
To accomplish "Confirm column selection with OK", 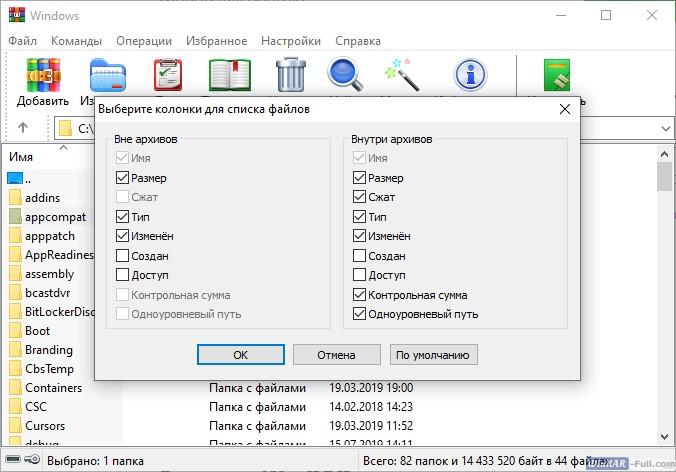I will [241, 355].
